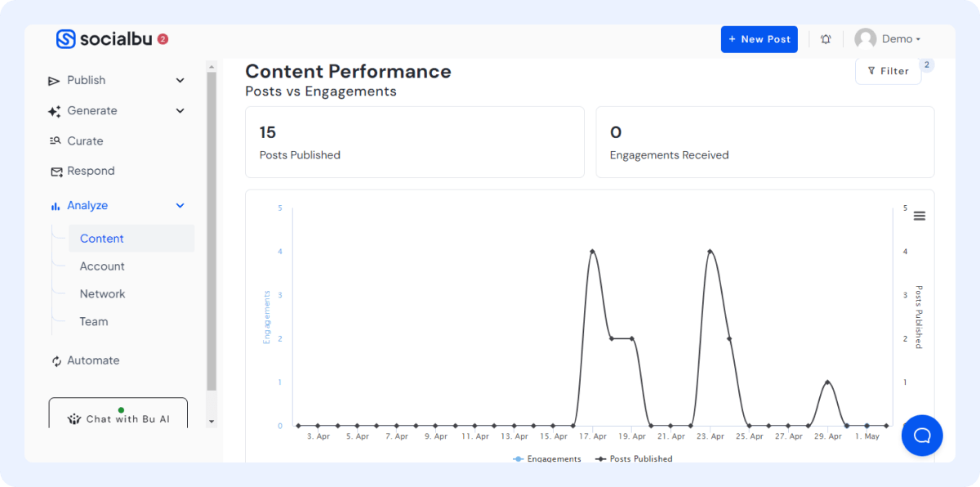Open the Demo account dropdown

tap(899, 38)
